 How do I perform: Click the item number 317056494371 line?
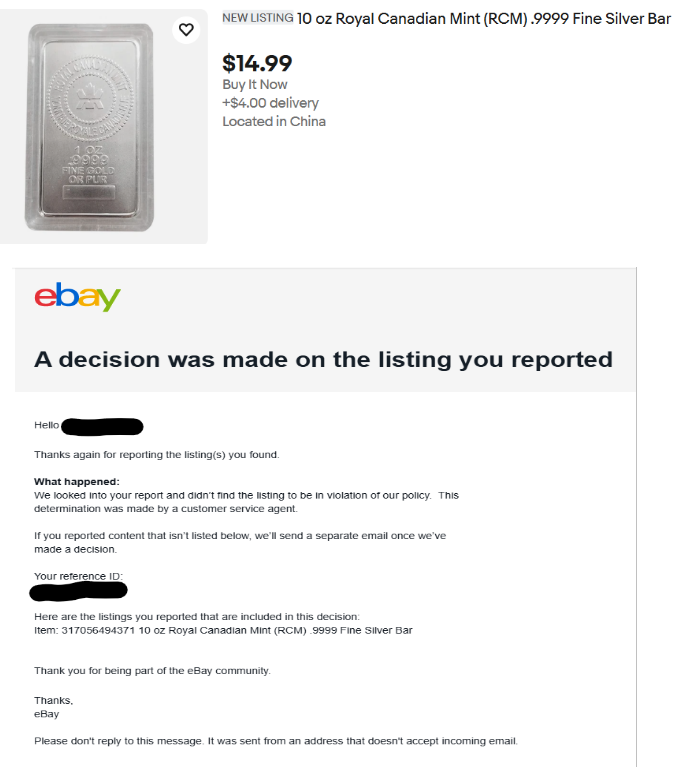pos(223,631)
